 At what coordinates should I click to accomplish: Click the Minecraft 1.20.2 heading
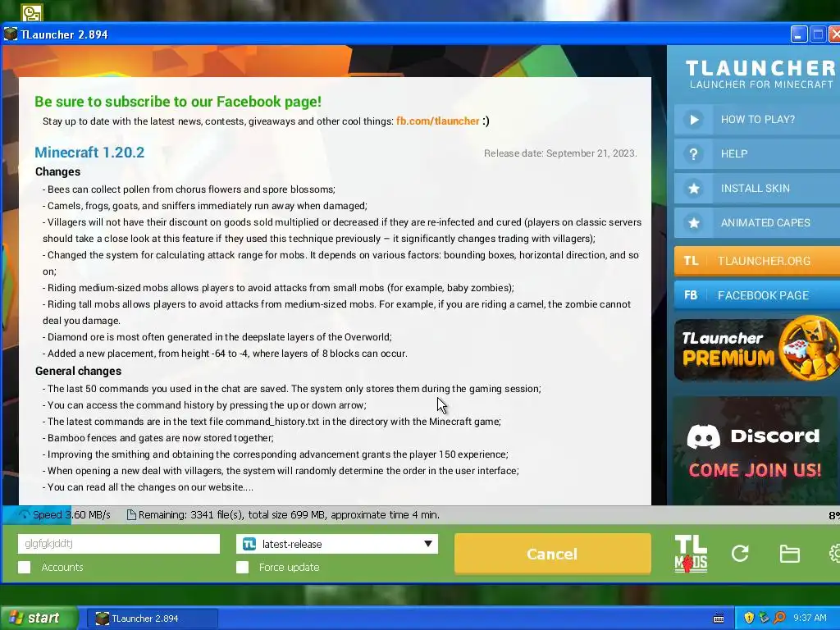click(89, 152)
